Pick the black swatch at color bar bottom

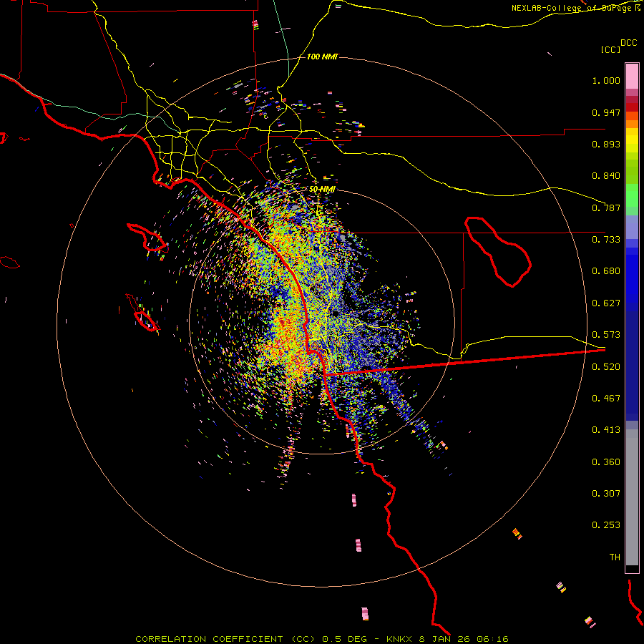click(632, 568)
